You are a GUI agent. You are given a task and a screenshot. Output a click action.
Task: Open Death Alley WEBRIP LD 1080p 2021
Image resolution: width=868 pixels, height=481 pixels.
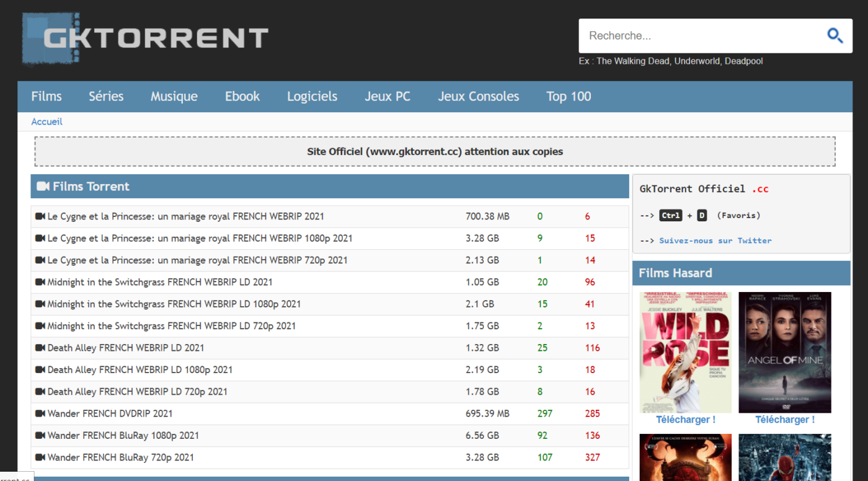[x=140, y=369]
